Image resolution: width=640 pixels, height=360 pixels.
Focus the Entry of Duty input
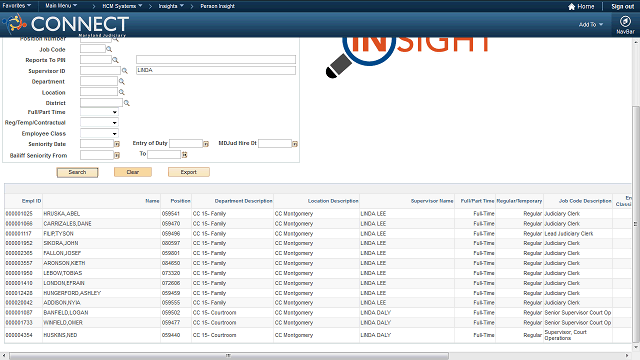point(186,143)
